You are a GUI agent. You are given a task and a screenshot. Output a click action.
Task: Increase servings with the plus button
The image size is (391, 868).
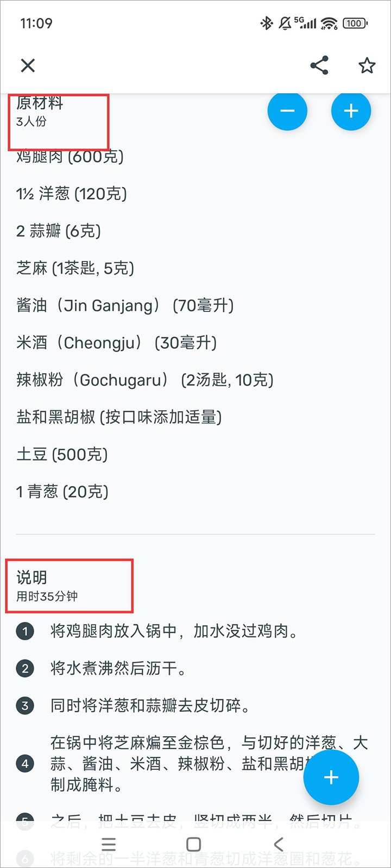[x=351, y=111]
